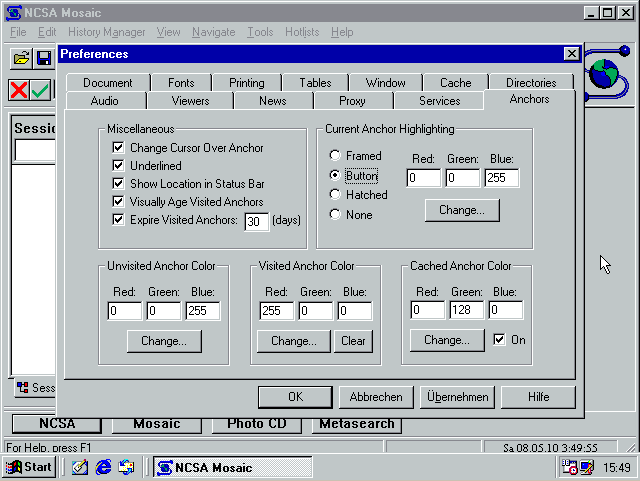Click the open folder icon in Mosaic toolbar

pos(21,58)
